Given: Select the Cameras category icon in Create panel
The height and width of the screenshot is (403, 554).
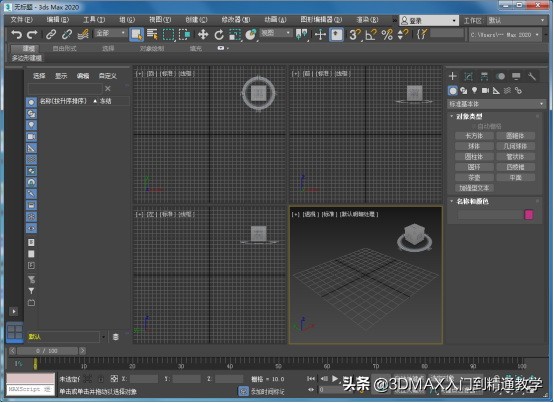Looking at the screenshot, I should (x=485, y=91).
